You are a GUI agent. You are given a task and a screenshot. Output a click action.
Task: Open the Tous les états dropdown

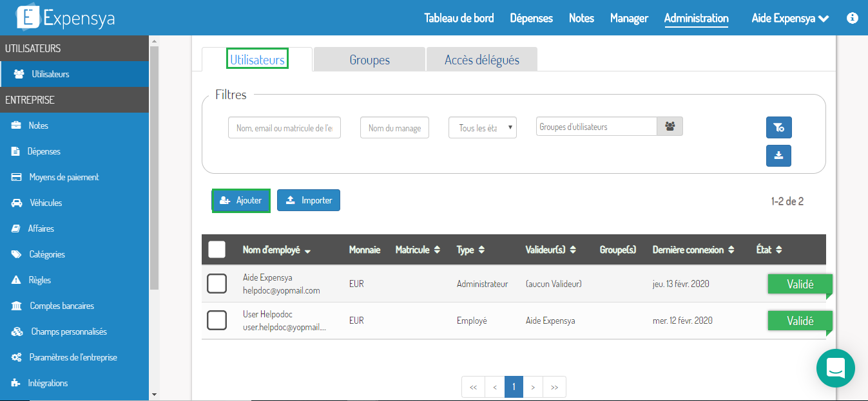(x=483, y=127)
